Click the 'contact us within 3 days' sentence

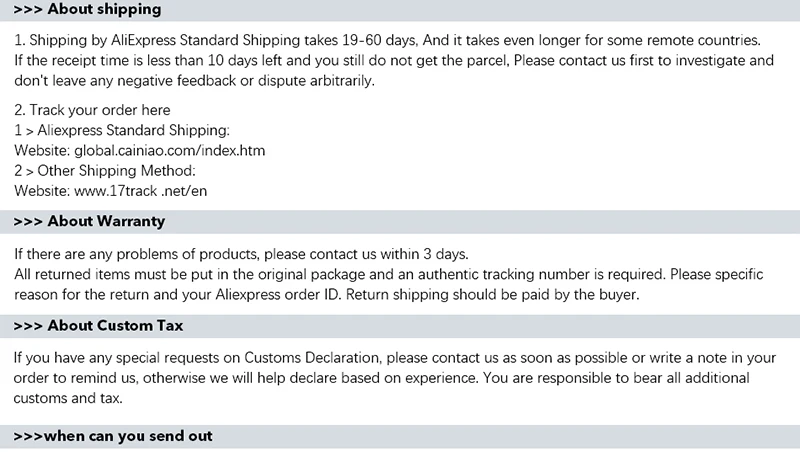point(241,253)
